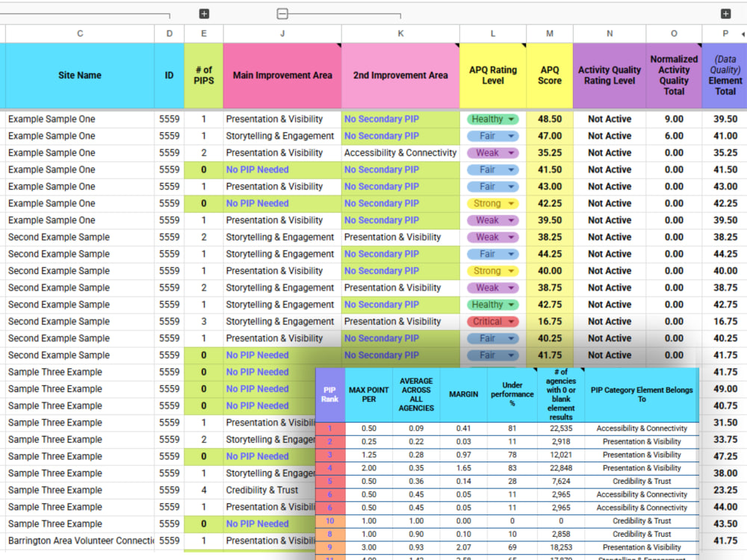This screenshot has width=747, height=560.
Task: Click the MARGIN overlay header
Action: (x=464, y=394)
